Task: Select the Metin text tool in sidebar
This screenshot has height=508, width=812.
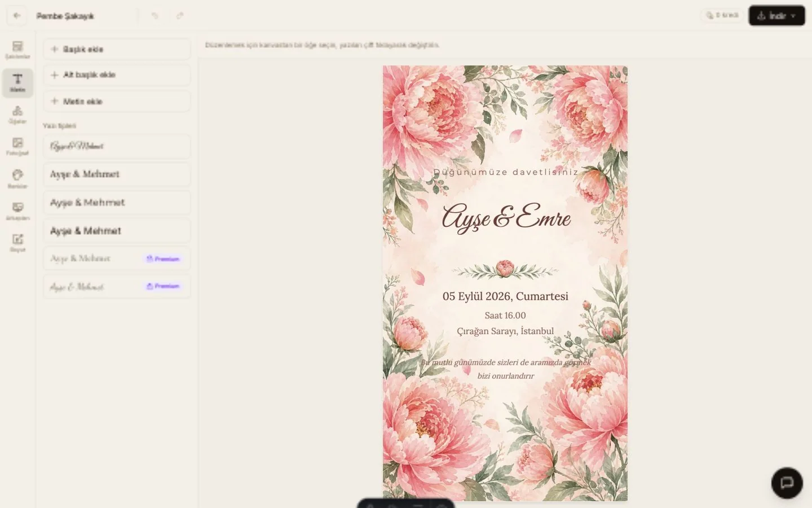Action: (x=17, y=82)
